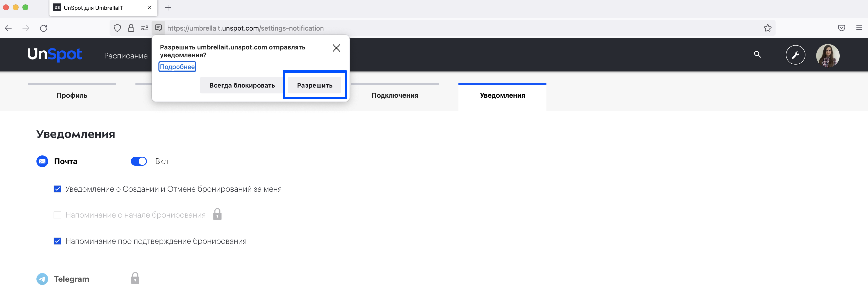Open the wrench settings icon

point(795,55)
